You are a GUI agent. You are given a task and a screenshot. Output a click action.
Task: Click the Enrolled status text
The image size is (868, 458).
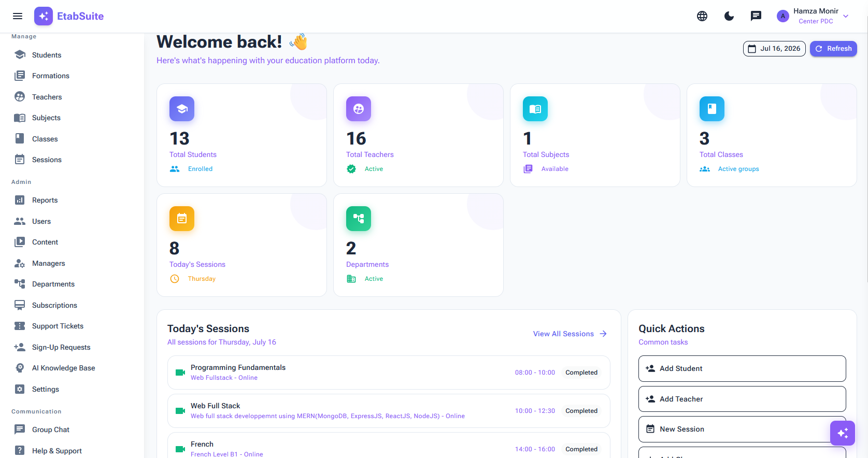[200, 169]
